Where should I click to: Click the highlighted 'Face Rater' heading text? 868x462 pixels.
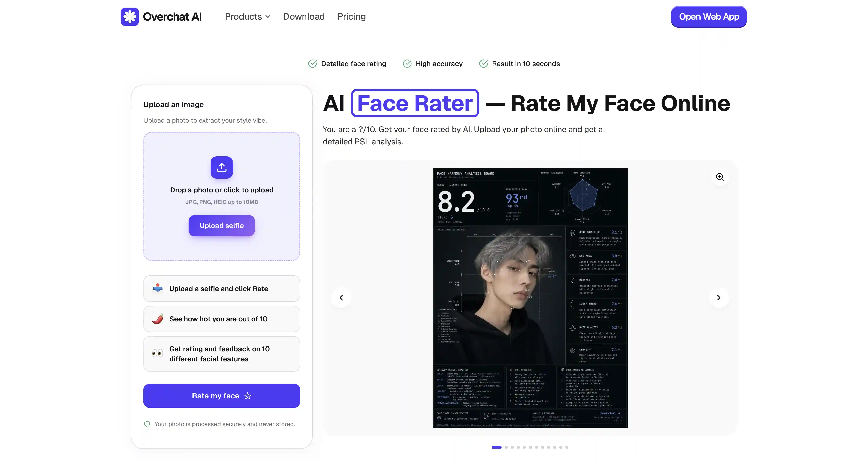coord(415,103)
